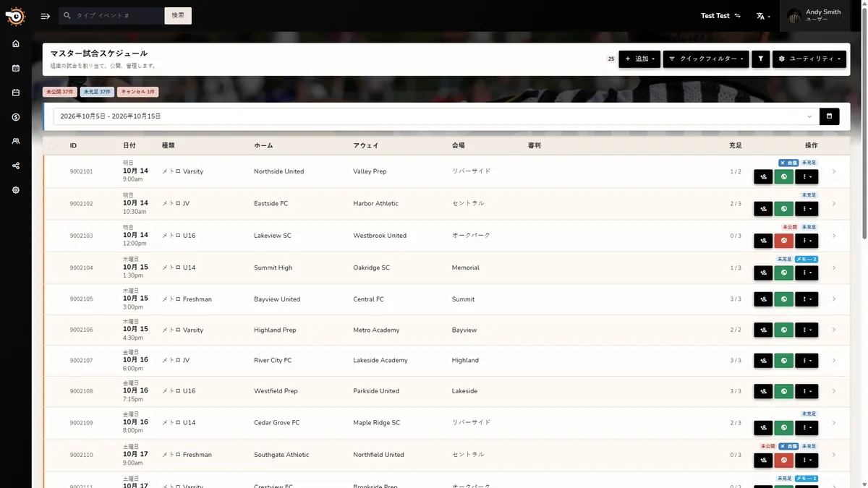
Task: Click the 出張 badge on game 9002101
Action: (788, 163)
